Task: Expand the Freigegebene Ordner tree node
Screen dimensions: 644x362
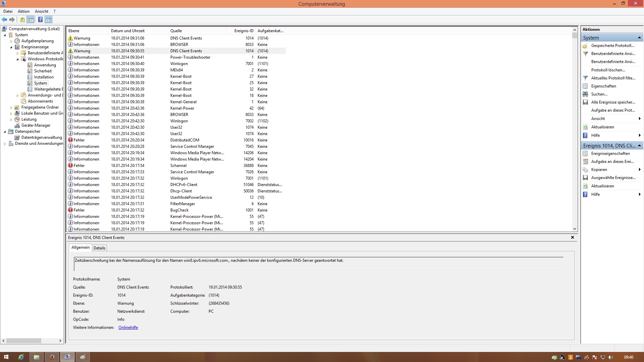Action: (11, 108)
